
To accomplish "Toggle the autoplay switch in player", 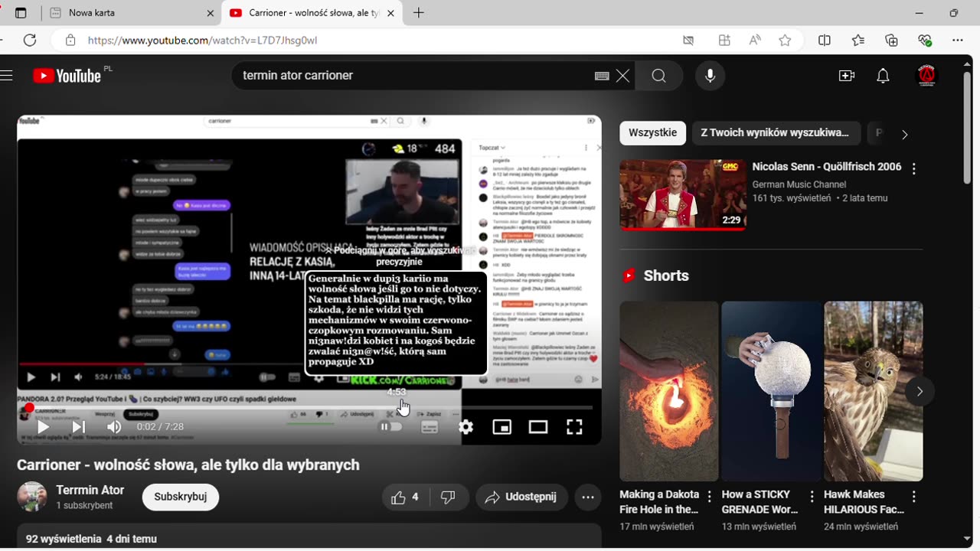I will point(391,427).
